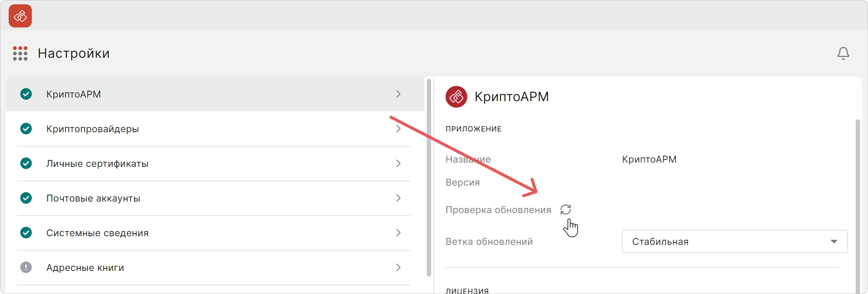Click the Название value КриптоАРМ
Viewport: 868px width, 294px height.
click(x=649, y=159)
